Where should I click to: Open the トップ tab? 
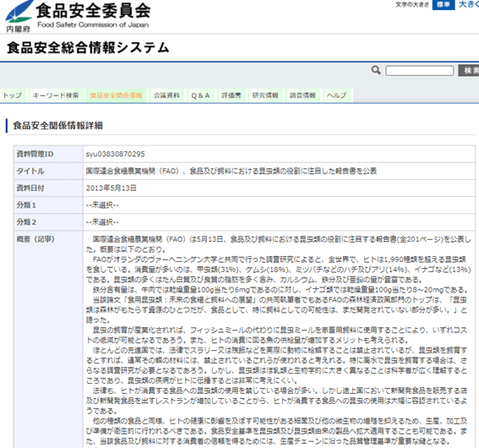[13, 96]
